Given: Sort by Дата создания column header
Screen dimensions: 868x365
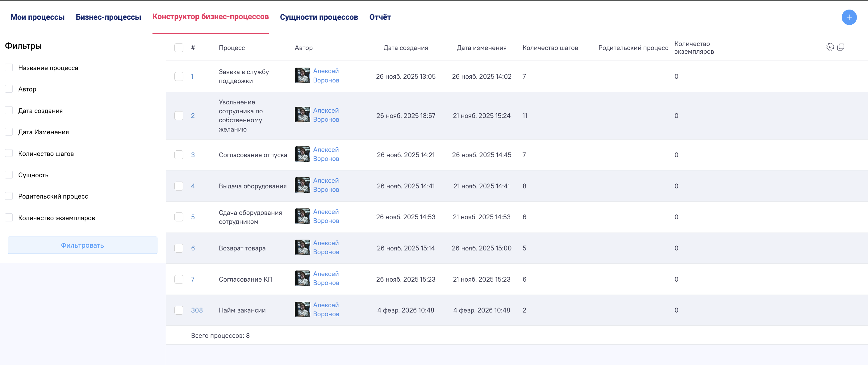Looking at the screenshot, I should [405, 48].
